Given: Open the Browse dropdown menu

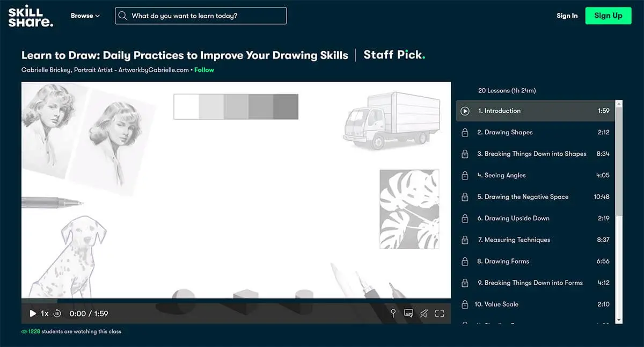Looking at the screenshot, I should (x=85, y=16).
